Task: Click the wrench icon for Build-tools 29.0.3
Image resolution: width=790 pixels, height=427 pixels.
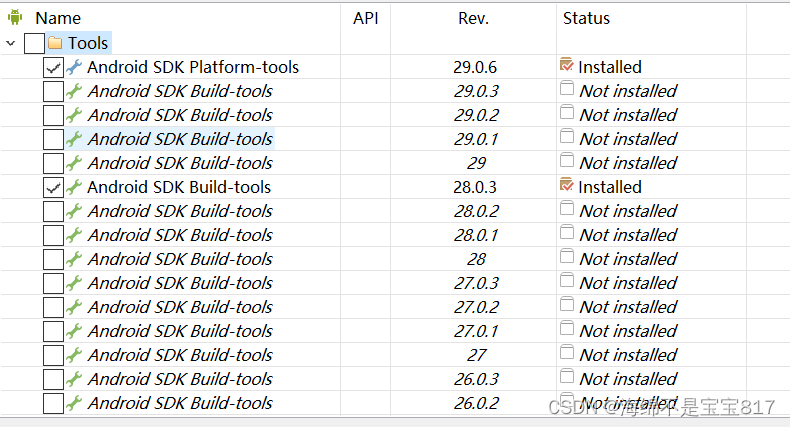Action: click(74, 91)
